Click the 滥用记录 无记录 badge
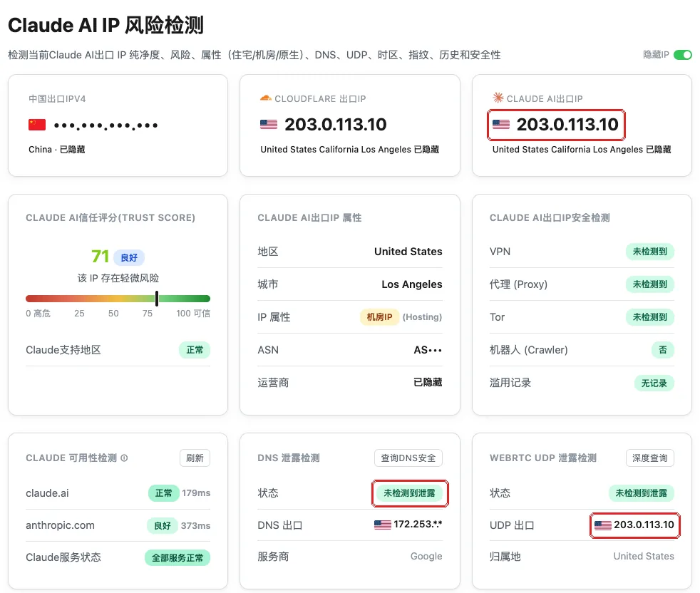Screen dimensions: 700x593 coord(654,383)
